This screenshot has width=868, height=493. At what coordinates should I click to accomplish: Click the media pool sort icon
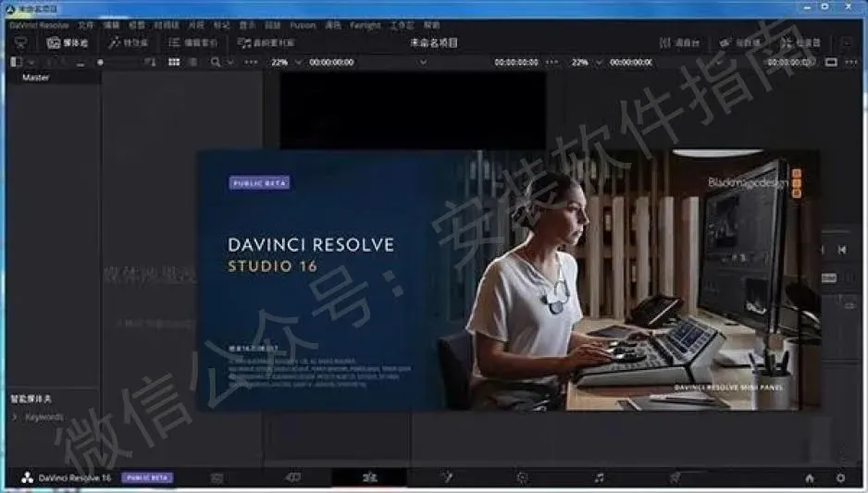150,62
